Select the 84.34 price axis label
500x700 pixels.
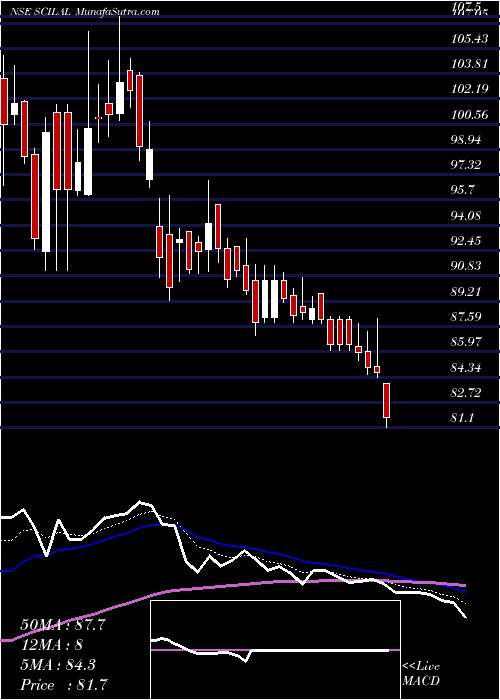tap(467, 367)
